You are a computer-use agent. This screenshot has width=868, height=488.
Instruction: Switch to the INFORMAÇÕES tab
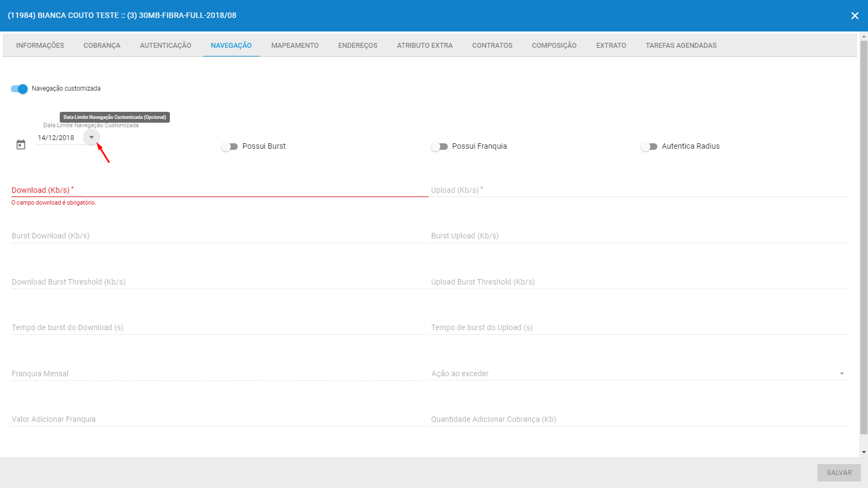pyautogui.click(x=40, y=46)
